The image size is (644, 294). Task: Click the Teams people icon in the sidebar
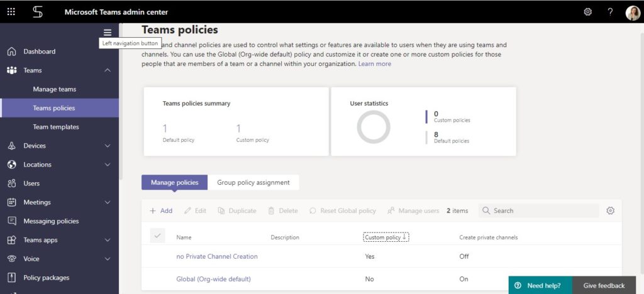point(12,70)
